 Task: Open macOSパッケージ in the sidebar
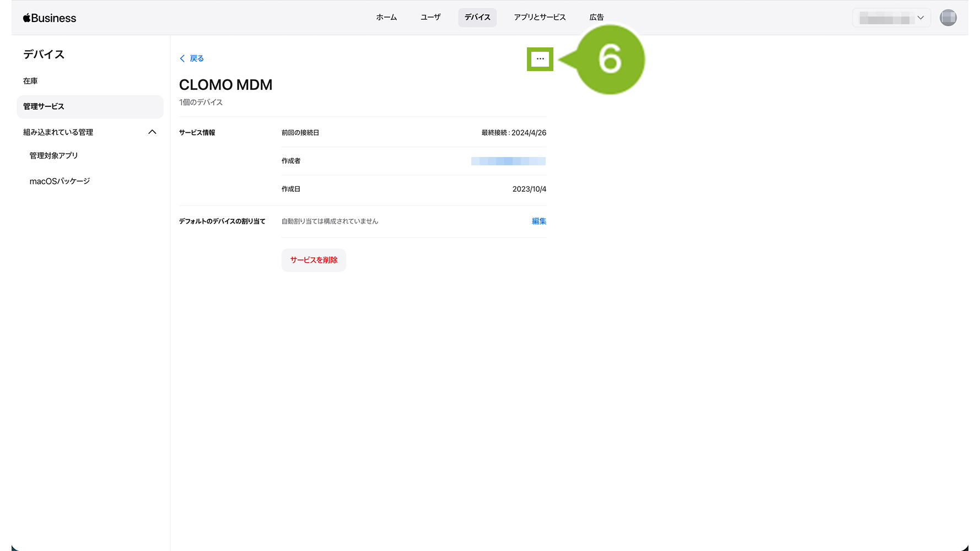60,181
